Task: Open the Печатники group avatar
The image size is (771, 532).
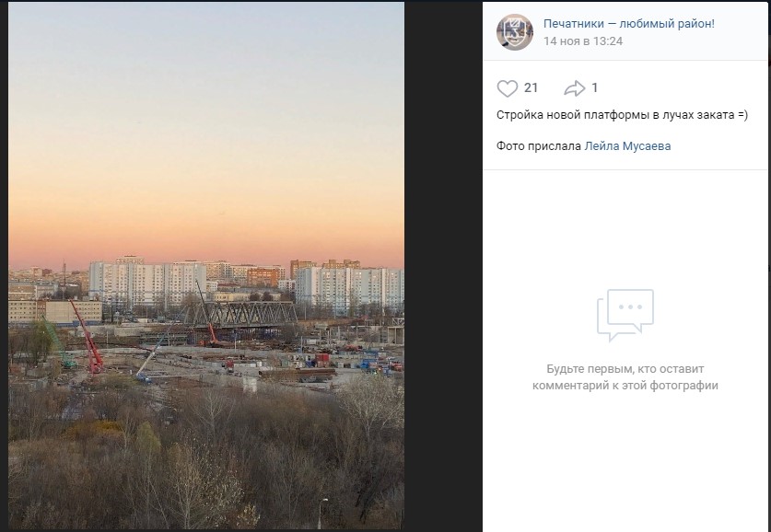Action: 514,32
